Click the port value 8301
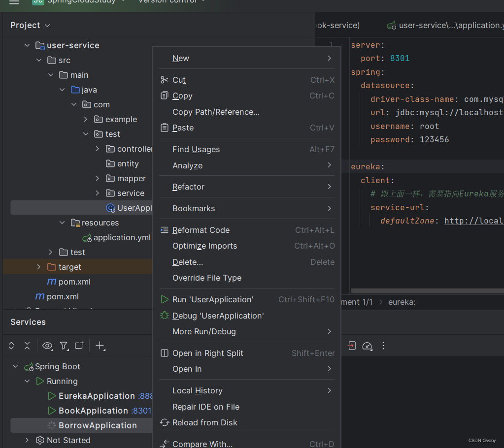 (x=400, y=59)
